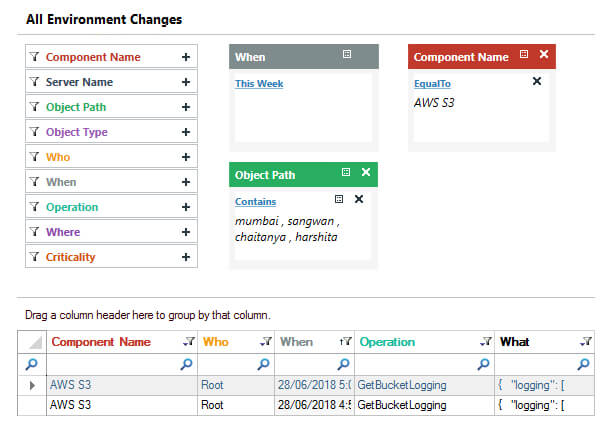Select the Operation filter entry
This screenshot has width=612, height=430.
pos(111,207)
